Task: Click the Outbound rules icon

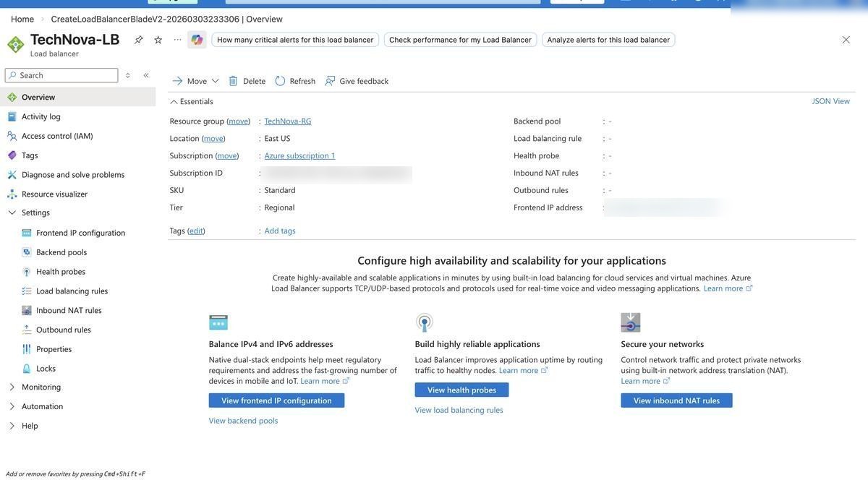Action: click(x=27, y=330)
